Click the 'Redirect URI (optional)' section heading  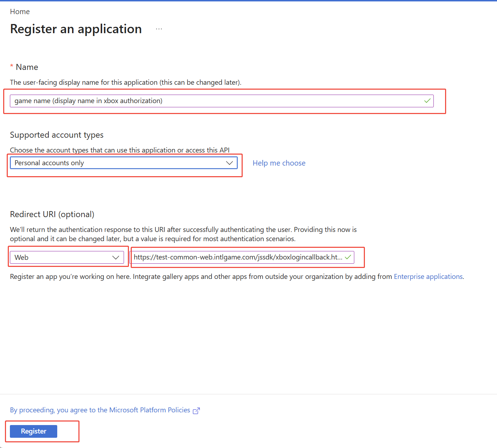pyautogui.click(x=52, y=214)
